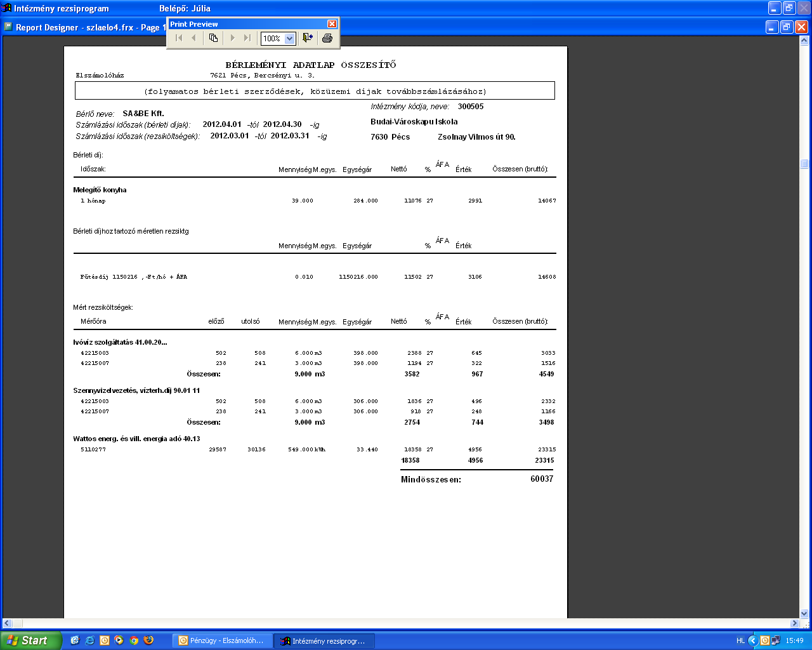The width and height of the screenshot is (812, 650).
Task: Click meter number 5110277
Action: coord(93,449)
